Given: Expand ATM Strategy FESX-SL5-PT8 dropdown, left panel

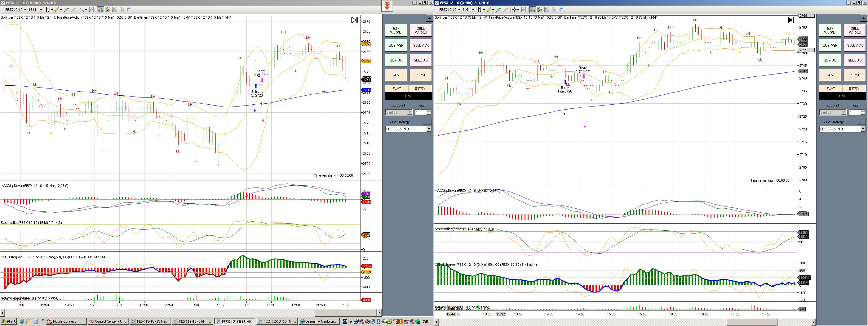Looking at the screenshot, I should (429, 129).
